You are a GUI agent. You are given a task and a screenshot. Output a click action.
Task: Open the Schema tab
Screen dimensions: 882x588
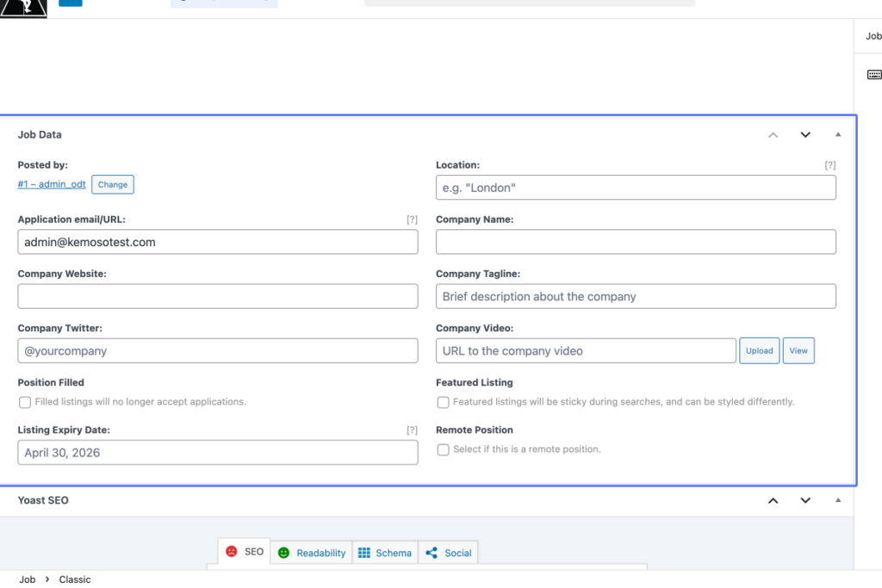click(385, 553)
